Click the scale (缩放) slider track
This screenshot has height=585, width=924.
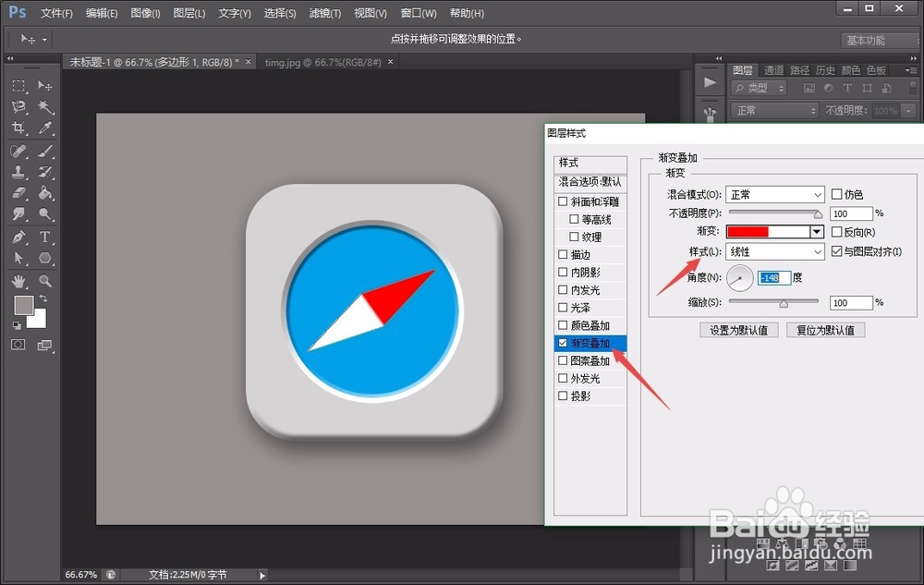(x=773, y=301)
